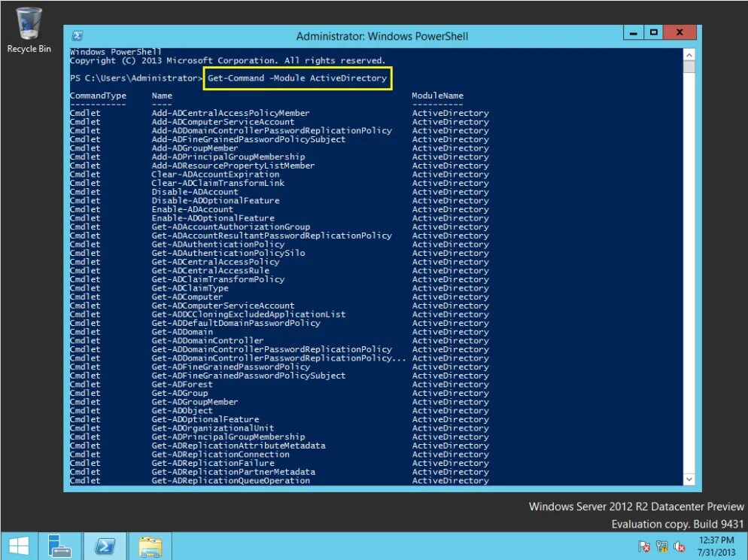This screenshot has height=560, width=748.
Task: Click Get-ADForest row
Action: [279, 384]
